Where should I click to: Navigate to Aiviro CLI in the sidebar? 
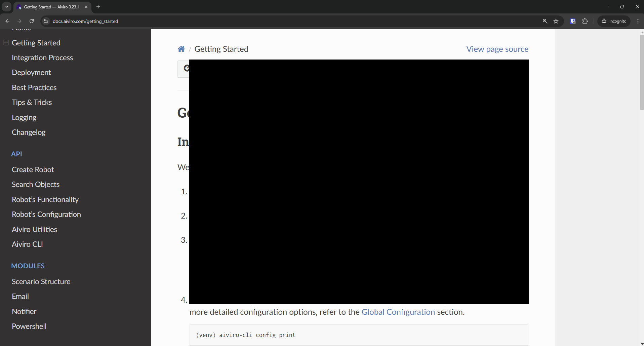click(27, 244)
